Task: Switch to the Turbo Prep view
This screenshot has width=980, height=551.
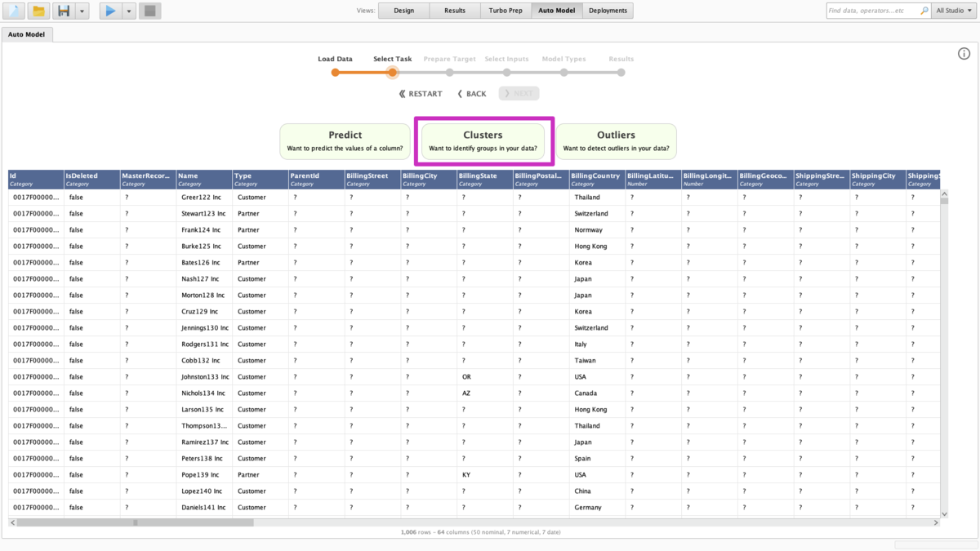Action: [506, 11]
